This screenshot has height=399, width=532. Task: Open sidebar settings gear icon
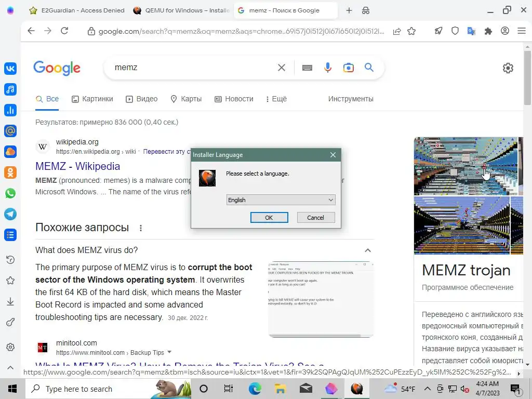click(x=10, y=347)
